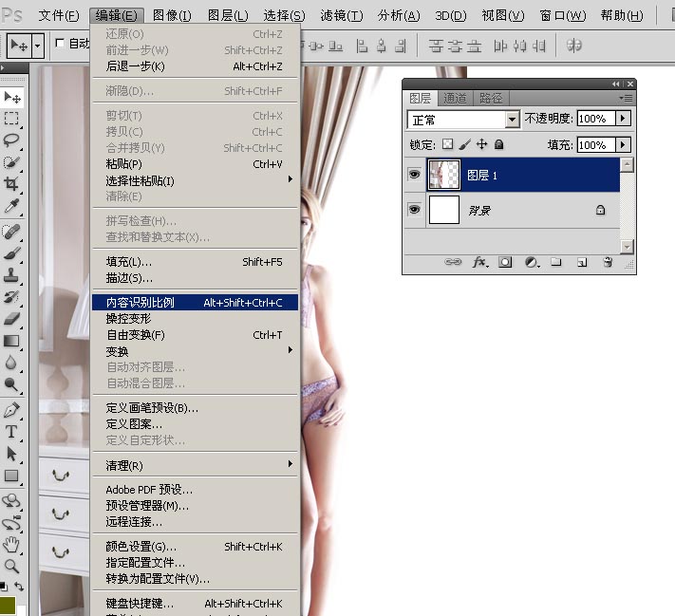Toggle lock image pixels
The height and width of the screenshot is (616, 675).
pyautogui.click(x=465, y=144)
